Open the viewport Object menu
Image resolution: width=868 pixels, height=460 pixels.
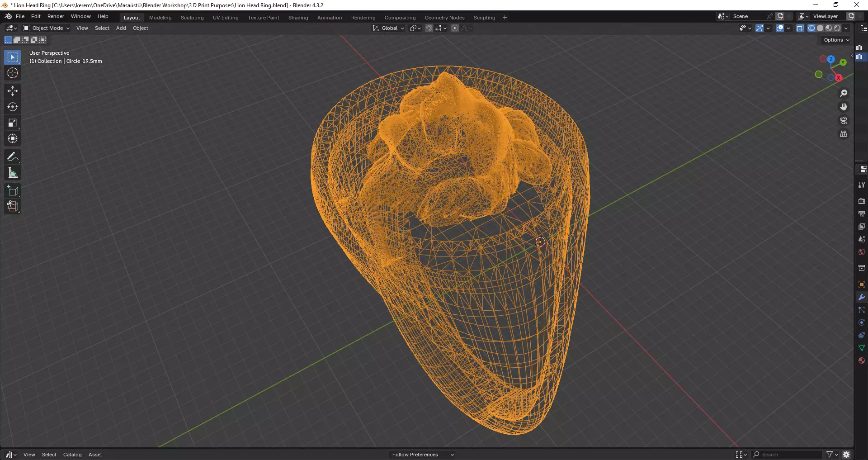(x=140, y=28)
